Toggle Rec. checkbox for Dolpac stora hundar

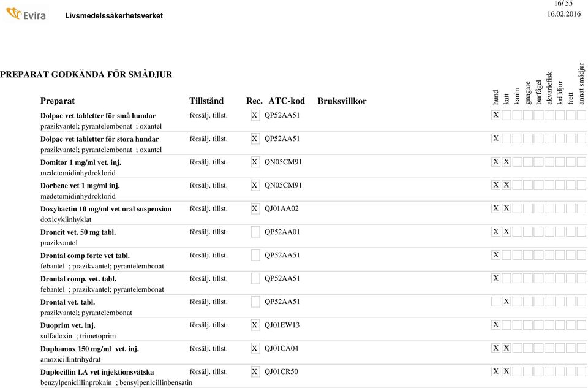click(x=255, y=139)
